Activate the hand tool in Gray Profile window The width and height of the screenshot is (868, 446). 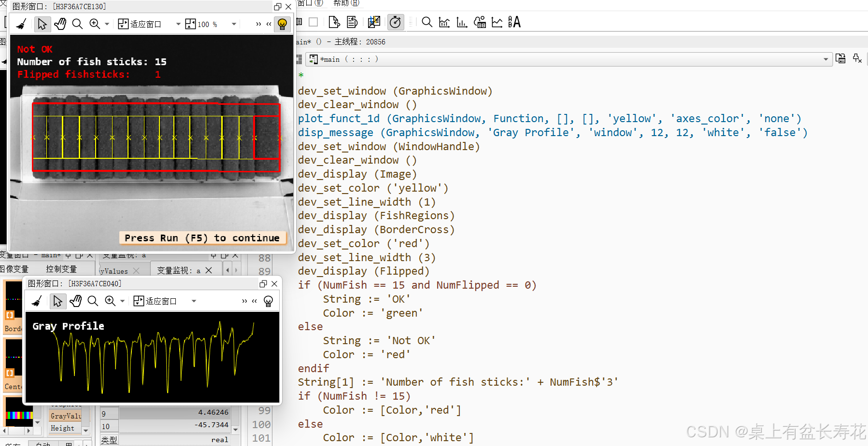(75, 301)
